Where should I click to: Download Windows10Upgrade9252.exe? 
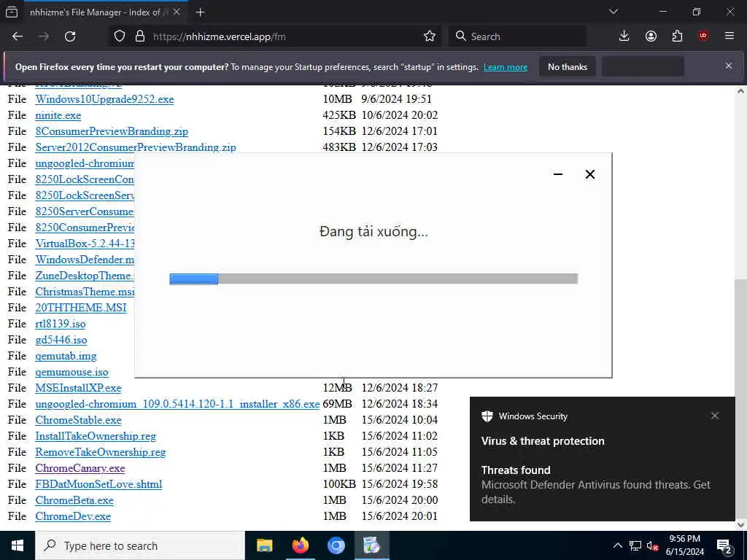104,99
